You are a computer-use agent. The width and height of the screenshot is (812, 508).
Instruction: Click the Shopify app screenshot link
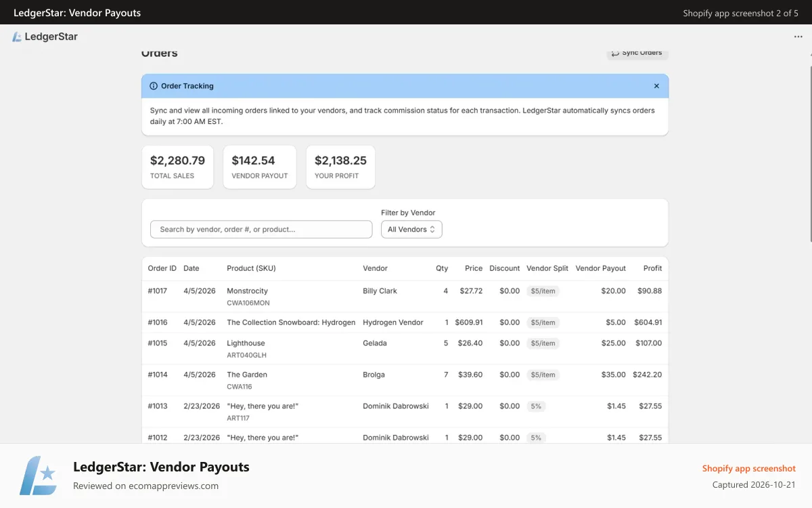[749, 469]
